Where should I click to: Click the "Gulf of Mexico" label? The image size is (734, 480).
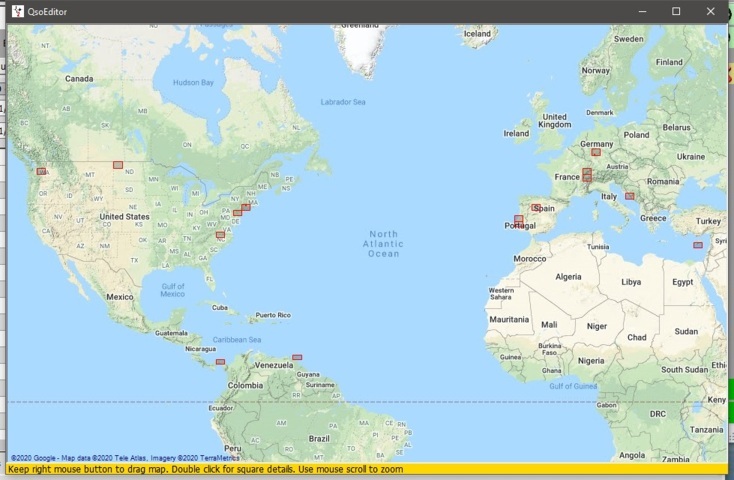(x=173, y=290)
